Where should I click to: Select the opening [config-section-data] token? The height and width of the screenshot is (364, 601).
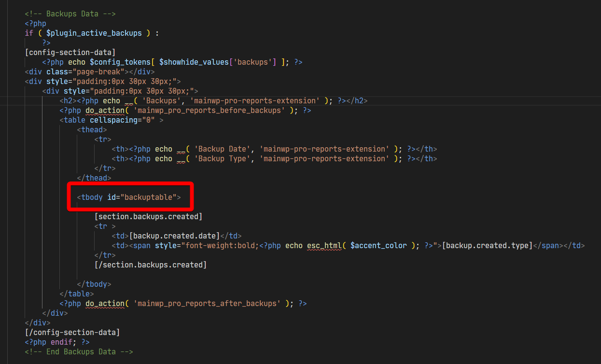(70, 52)
